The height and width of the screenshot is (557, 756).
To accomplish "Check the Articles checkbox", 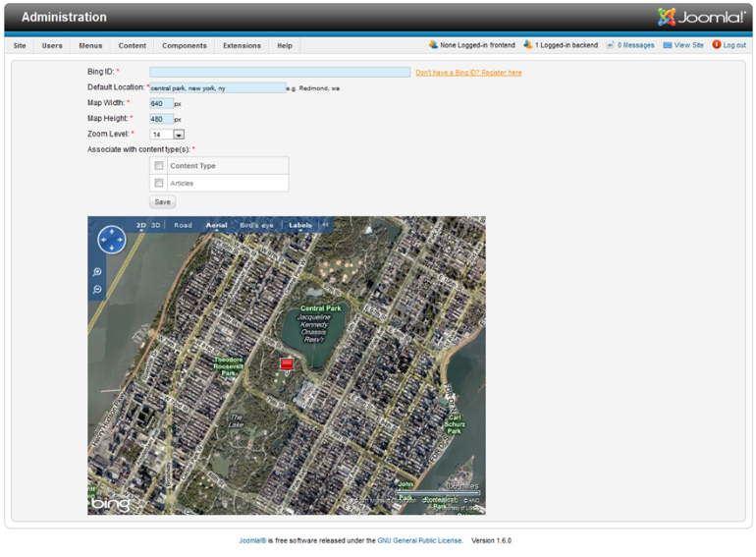I will click(x=159, y=183).
